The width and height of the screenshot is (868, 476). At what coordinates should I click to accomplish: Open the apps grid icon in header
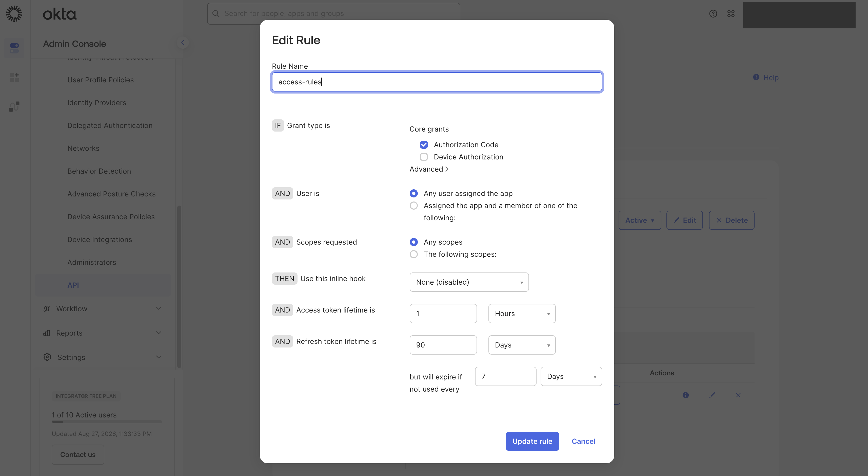pos(731,13)
